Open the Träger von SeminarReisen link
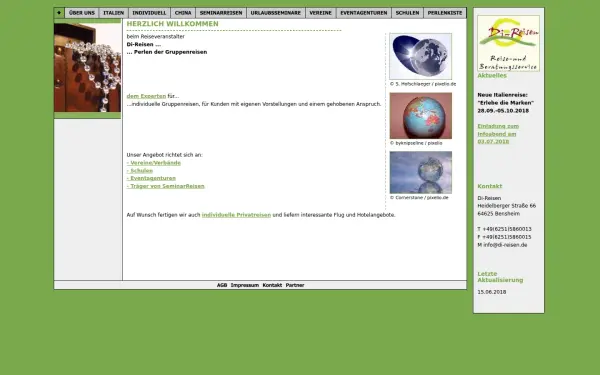This screenshot has height=375, width=600. point(165,186)
